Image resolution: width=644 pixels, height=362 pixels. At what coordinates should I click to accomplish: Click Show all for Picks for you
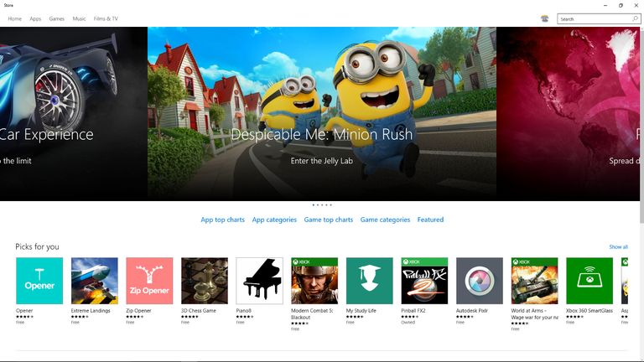pos(619,246)
